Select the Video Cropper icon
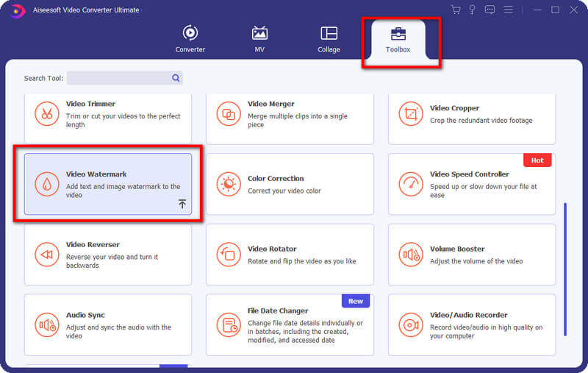The width and height of the screenshot is (588, 373). [411, 114]
